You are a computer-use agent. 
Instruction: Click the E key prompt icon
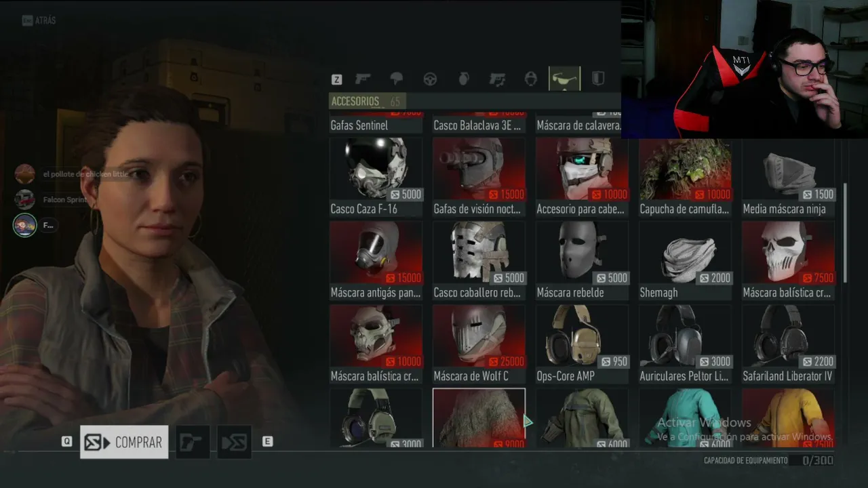[267, 441]
